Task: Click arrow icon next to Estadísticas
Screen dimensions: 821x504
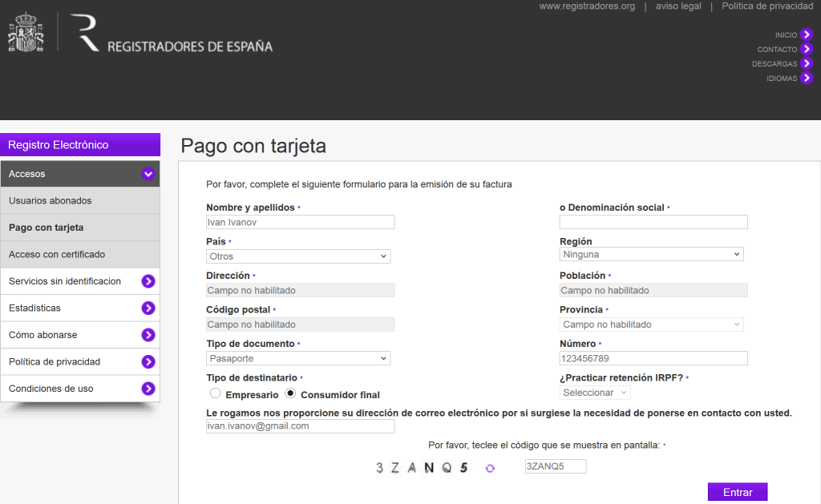Action: click(148, 308)
